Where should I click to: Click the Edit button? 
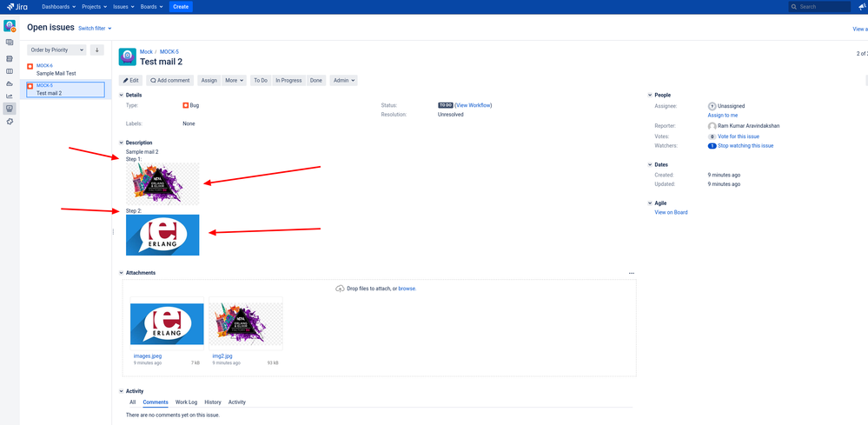coord(130,80)
